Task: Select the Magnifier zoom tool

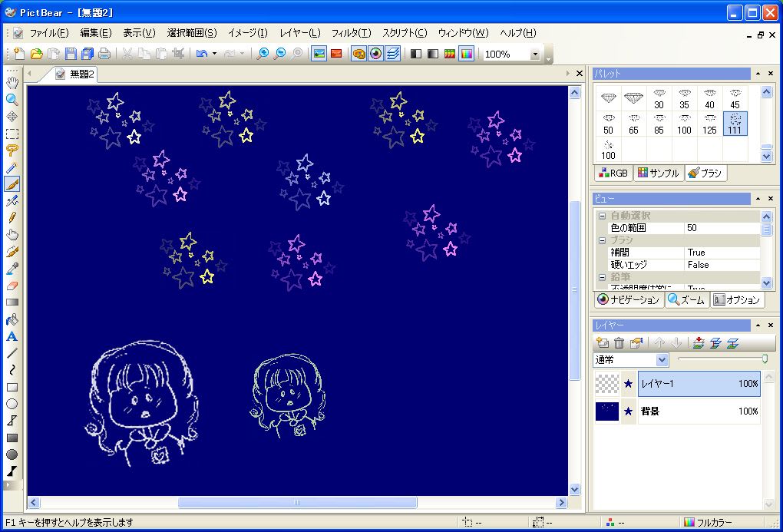Action: tap(12, 99)
